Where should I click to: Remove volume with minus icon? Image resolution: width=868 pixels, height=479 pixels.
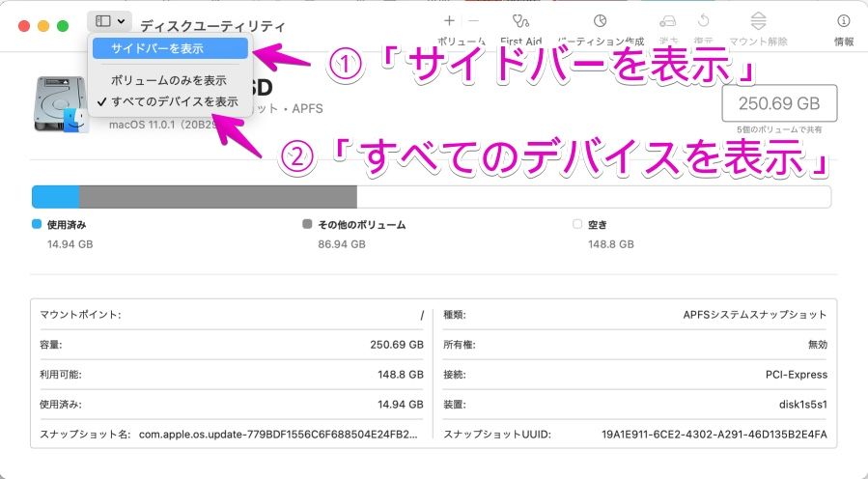pyautogui.click(x=473, y=21)
